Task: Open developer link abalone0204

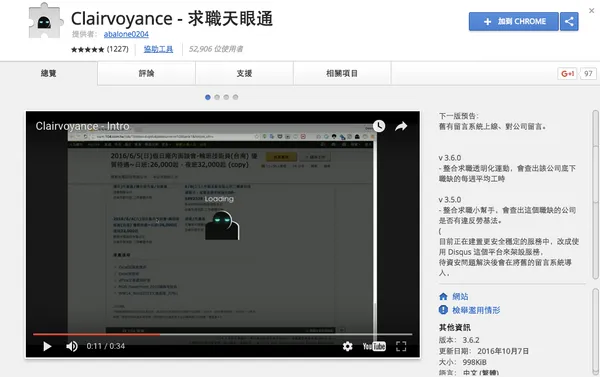Action: click(126, 34)
